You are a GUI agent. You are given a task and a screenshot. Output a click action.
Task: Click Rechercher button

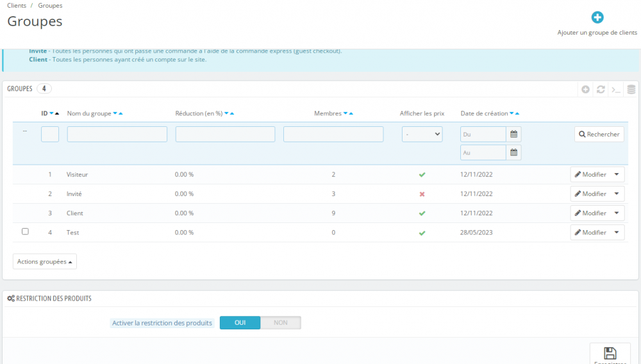click(x=599, y=134)
